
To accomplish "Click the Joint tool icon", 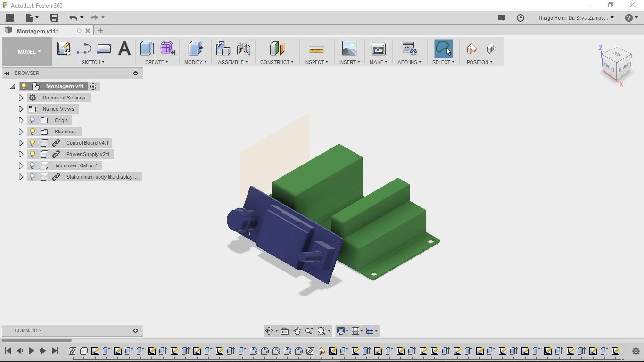I will [x=244, y=48].
